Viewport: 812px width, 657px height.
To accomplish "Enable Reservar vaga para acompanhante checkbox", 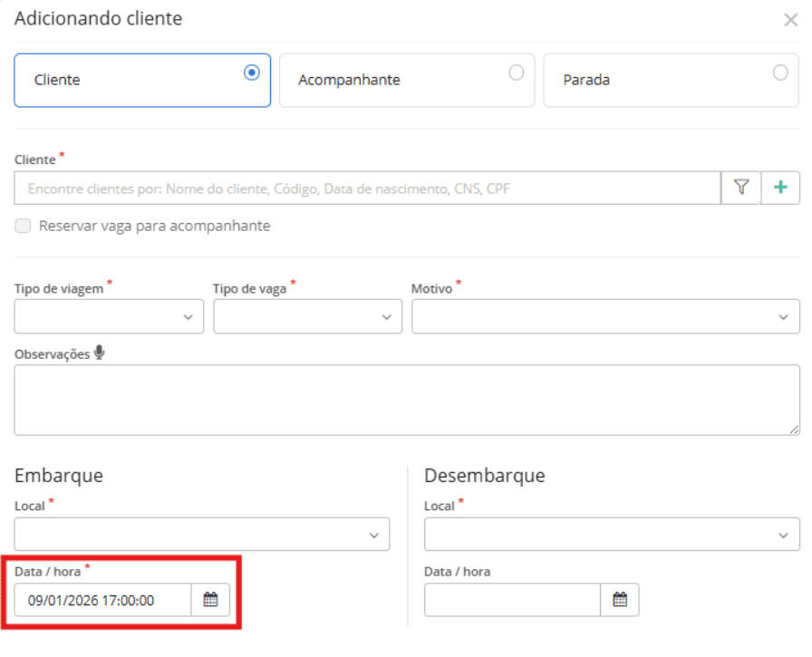I will [x=23, y=227].
